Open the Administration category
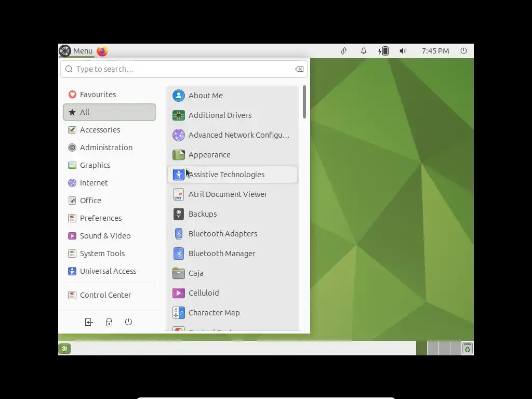 (109, 148)
